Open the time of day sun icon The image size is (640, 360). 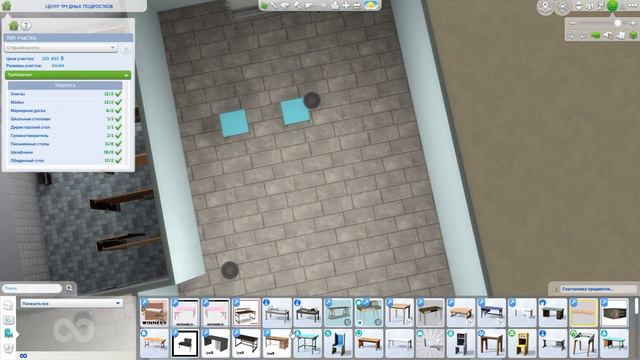(x=371, y=5)
